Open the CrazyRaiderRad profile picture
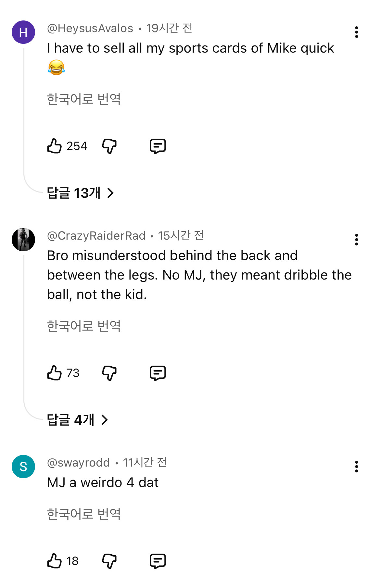This screenshot has width=380, height=588. pyautogui.click(x=23, y=240)
